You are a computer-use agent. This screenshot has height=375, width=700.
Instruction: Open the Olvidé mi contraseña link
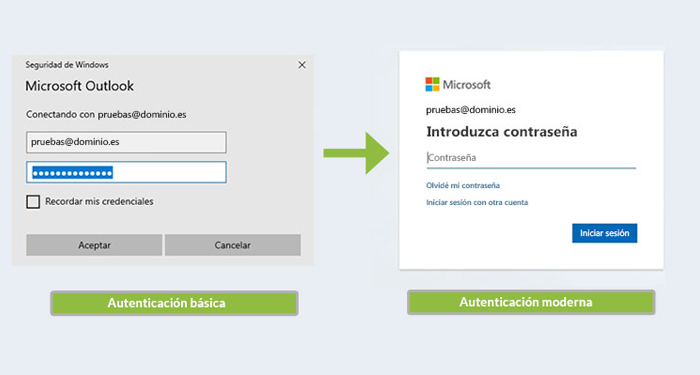[463, 185]
